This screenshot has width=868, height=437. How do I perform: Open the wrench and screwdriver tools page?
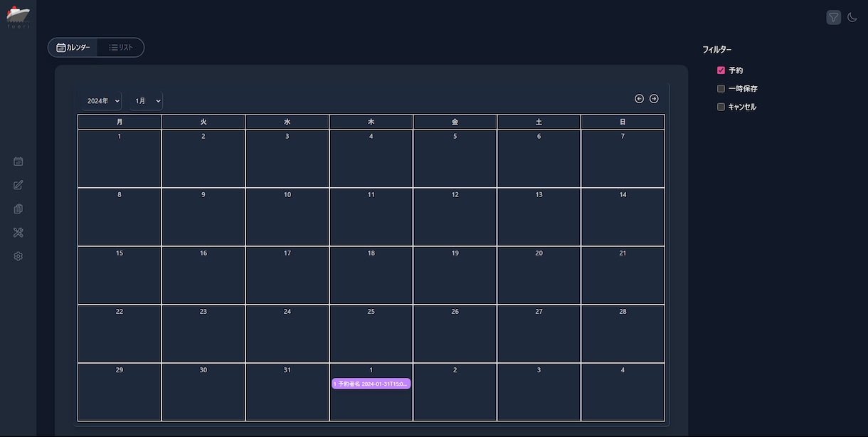[18, 233]
